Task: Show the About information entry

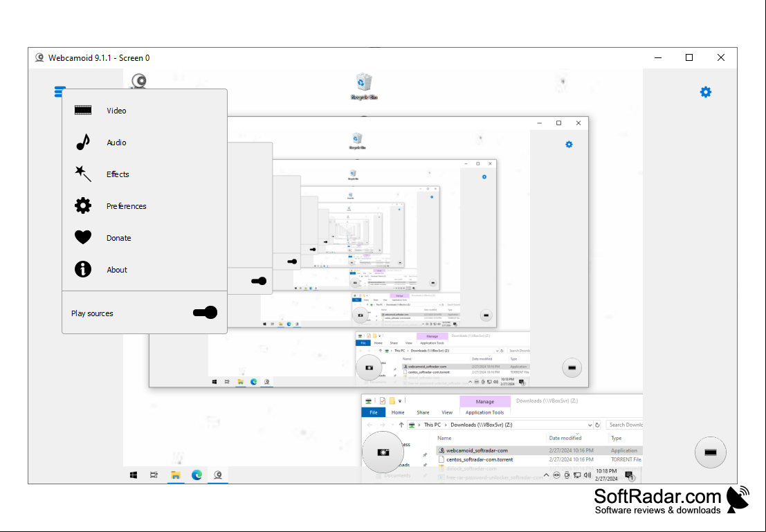Action: tap(145, 269)
